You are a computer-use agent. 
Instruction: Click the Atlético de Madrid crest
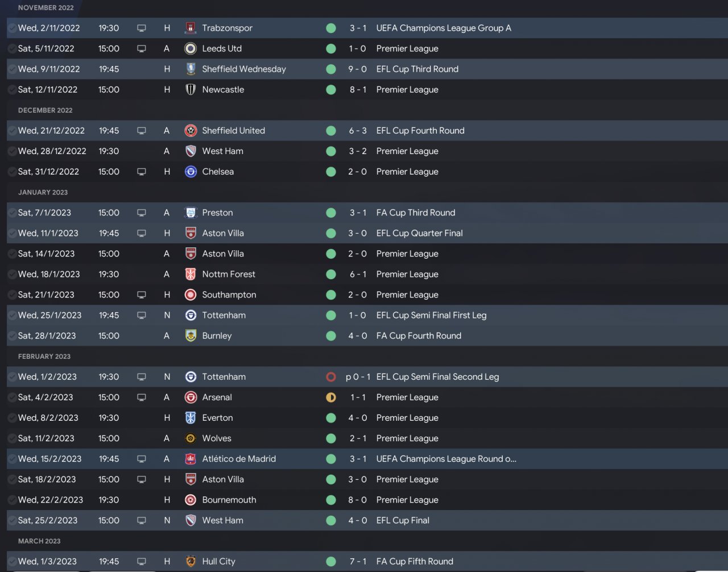tap(191, 459)
